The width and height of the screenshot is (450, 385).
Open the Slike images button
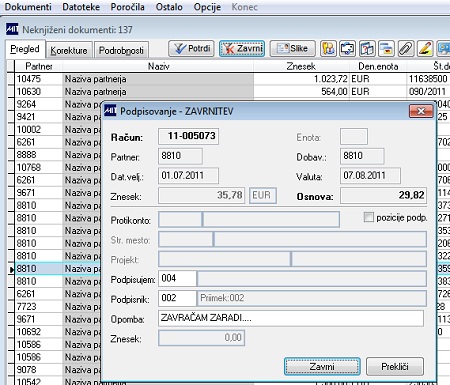[292, 49]
